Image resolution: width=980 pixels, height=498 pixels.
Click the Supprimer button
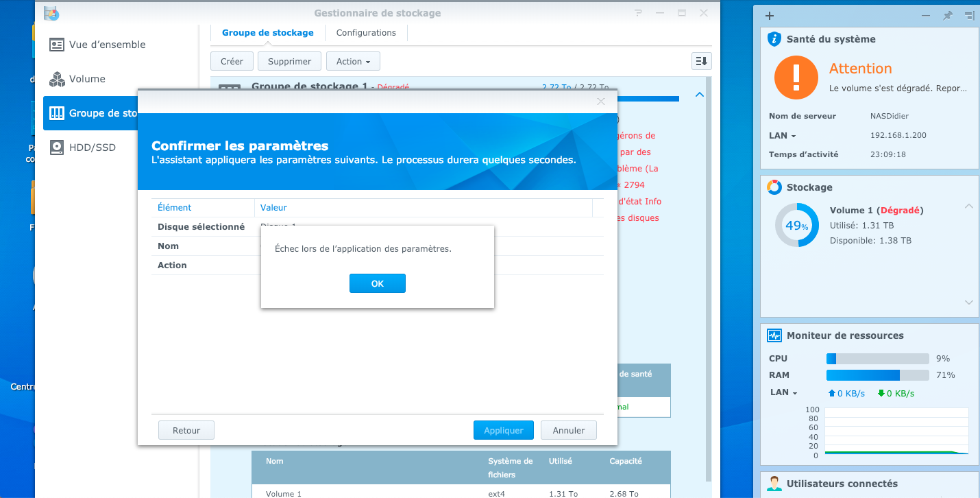pos(289,61)
